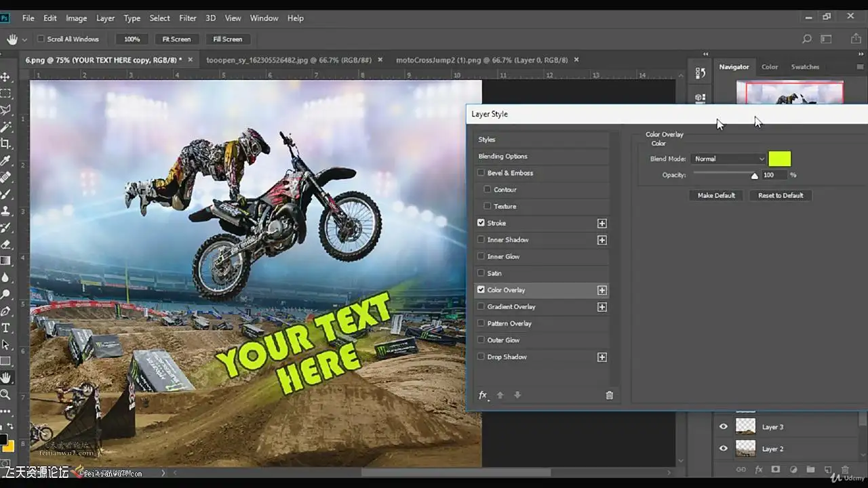868x488 pixels.
Task: Hide Layer 3 with eye icon
Action: pyautogui.click(x=723, y=427)
